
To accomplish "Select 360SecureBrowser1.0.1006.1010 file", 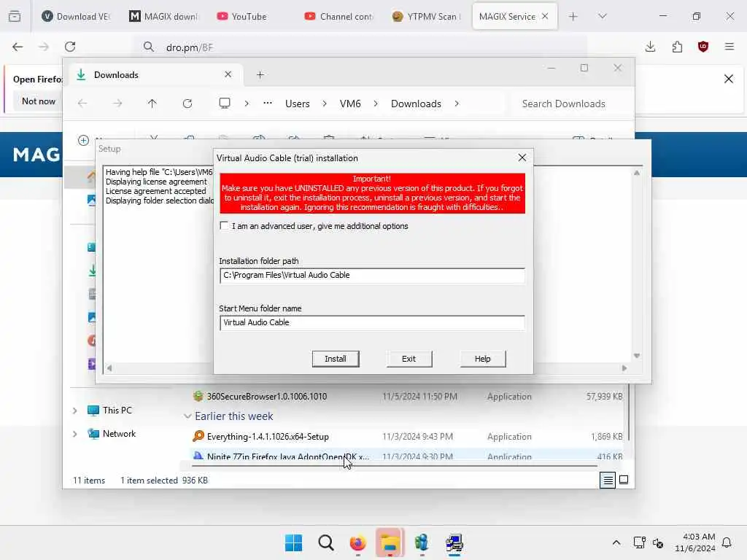I will [266, 396].
